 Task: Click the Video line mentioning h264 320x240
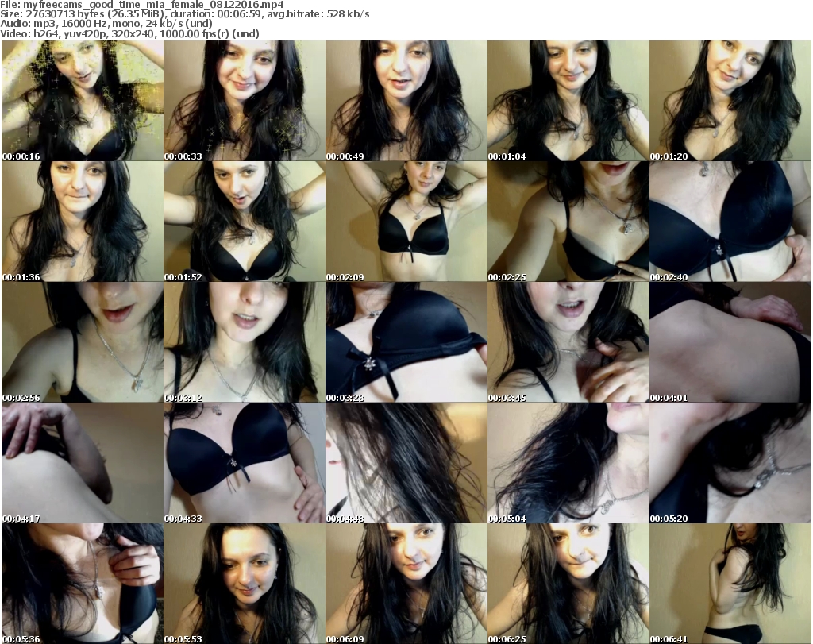click(129, 33)
